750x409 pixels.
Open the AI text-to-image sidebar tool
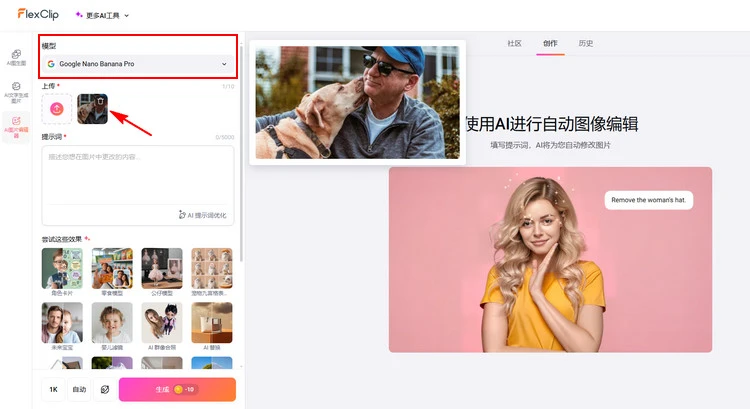(15, 92)
